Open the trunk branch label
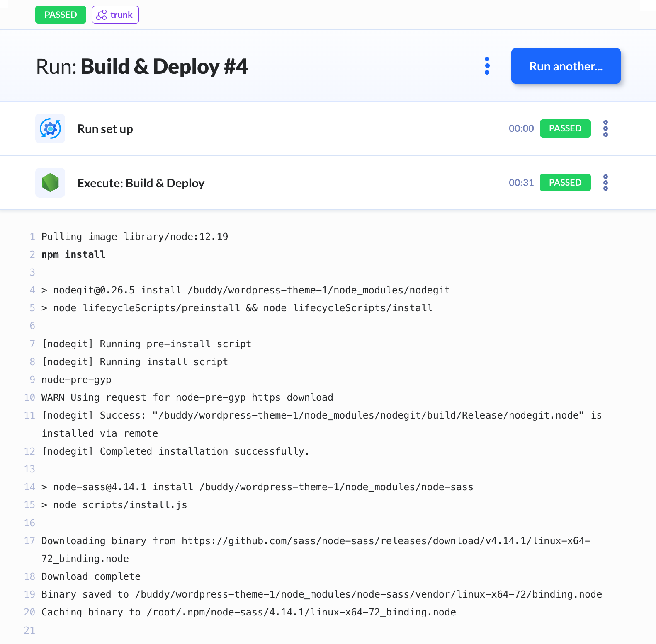 [115, 15]
